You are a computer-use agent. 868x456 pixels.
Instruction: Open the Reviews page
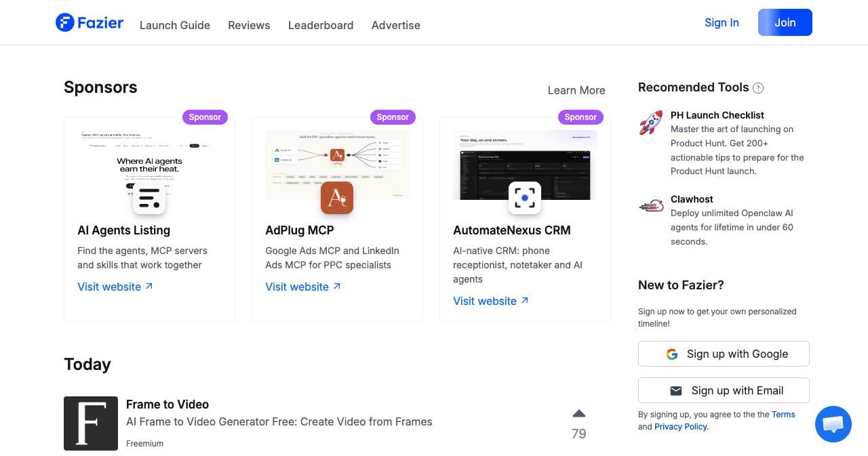click(x=249, y=25)
